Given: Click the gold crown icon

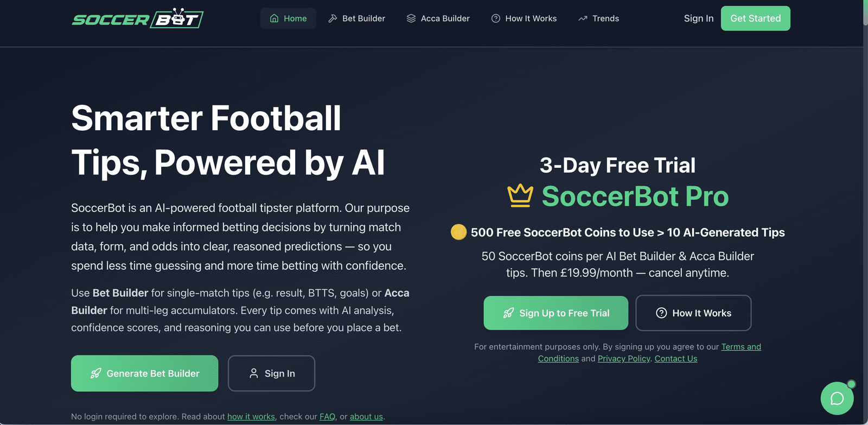Looking at the screenshot, I should 520,196.
